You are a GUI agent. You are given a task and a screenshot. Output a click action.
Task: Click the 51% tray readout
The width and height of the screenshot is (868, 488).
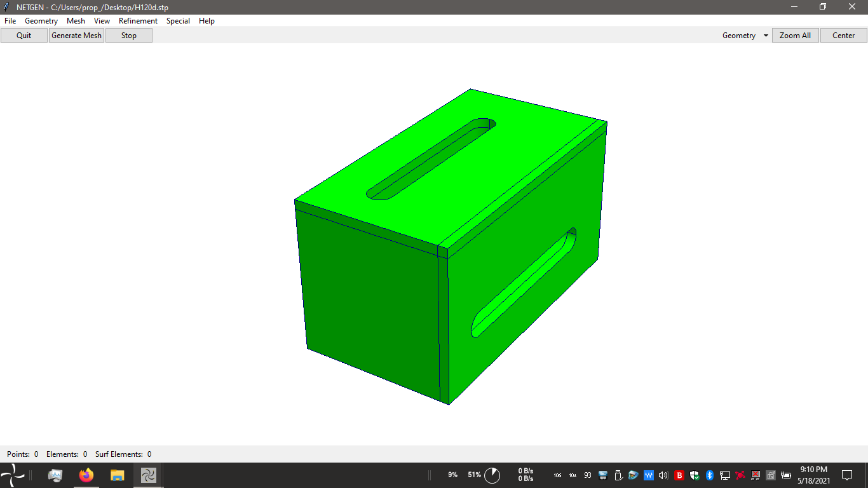474,475
